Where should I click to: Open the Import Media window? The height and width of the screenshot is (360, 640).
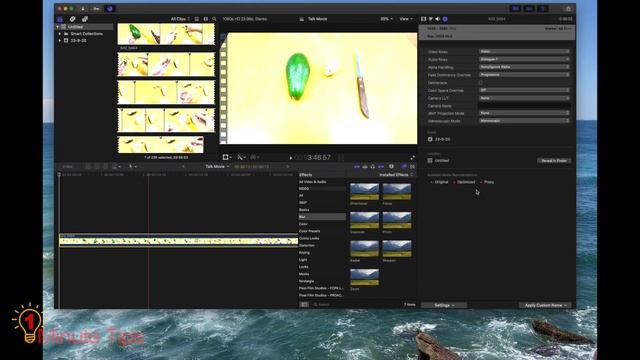(83, 8)
